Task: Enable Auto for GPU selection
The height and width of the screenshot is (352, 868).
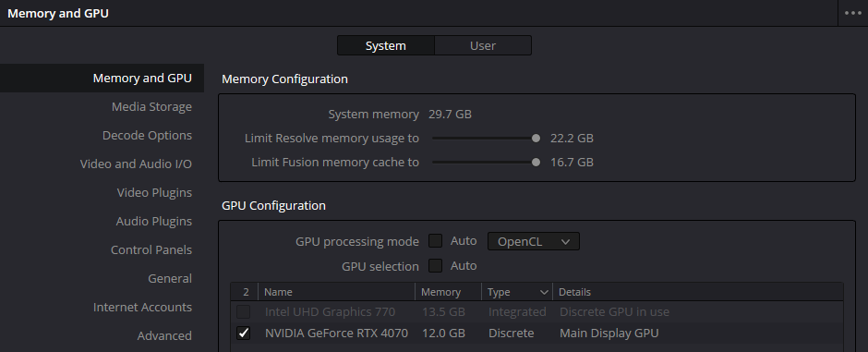Action: (x=436, y=266)
